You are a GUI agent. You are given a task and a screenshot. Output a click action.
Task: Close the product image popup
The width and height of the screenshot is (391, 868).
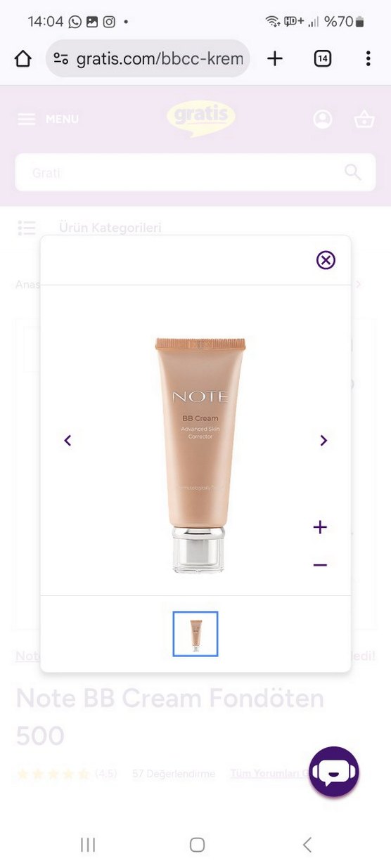point(326,260)
